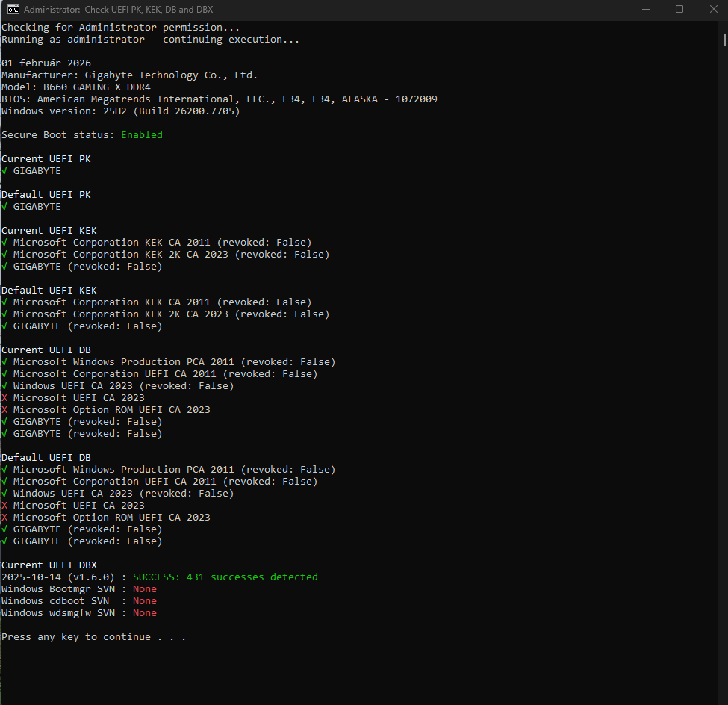Click 'Microsoft Corporation KEK CA 2011' under Default UEFI KEK

click(x=111, y=302)
